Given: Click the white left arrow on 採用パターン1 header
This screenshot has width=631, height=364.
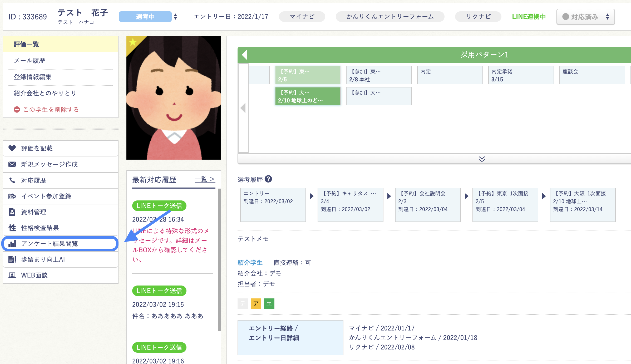Looking at the screenshot, I should [x=244, y=55].
